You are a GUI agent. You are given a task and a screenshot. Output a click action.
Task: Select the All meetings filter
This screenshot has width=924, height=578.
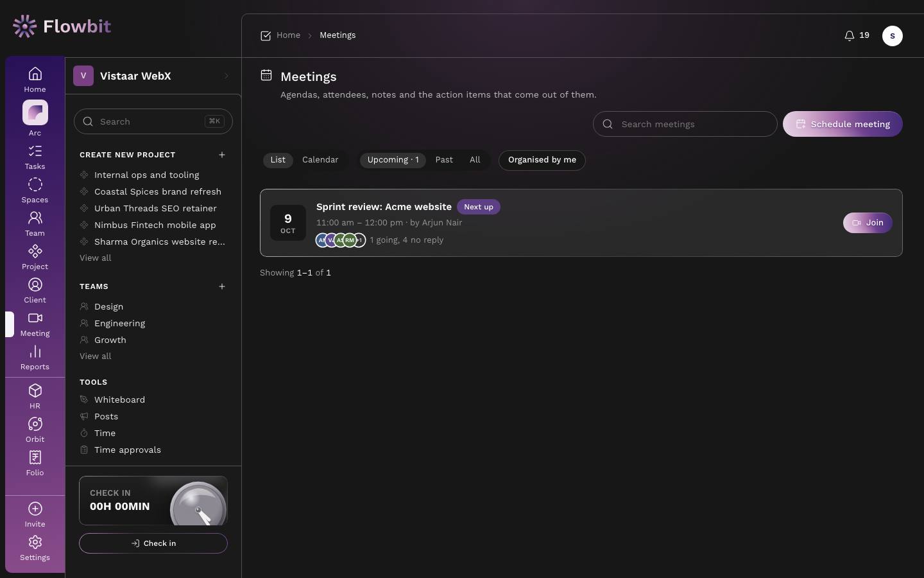coord(475,160)
